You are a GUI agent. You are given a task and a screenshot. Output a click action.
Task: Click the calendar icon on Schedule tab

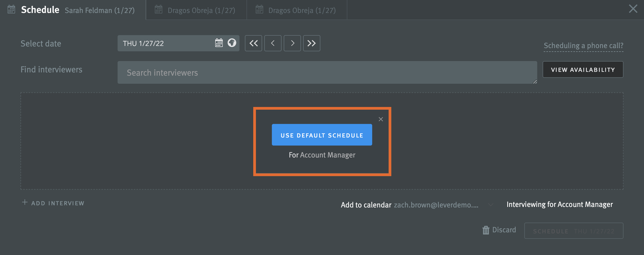tap(11, 9)
